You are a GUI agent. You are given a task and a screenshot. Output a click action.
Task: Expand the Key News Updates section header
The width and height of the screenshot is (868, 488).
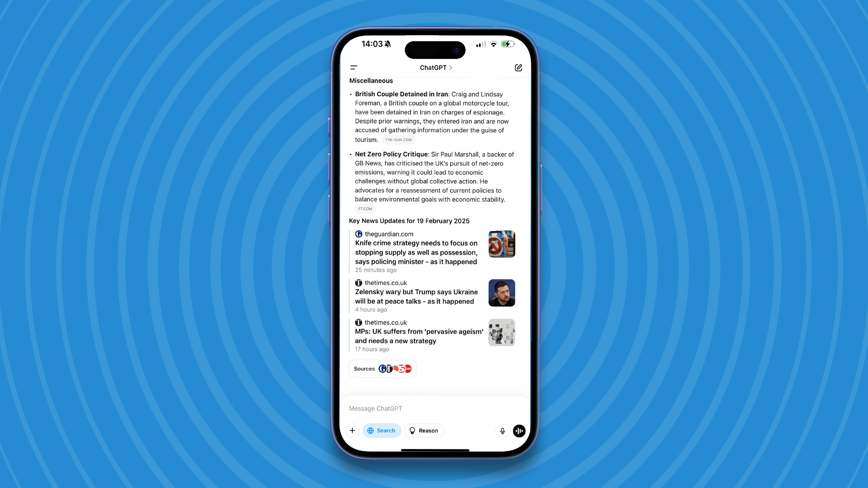pyautogui.click(x=409, y=220)
